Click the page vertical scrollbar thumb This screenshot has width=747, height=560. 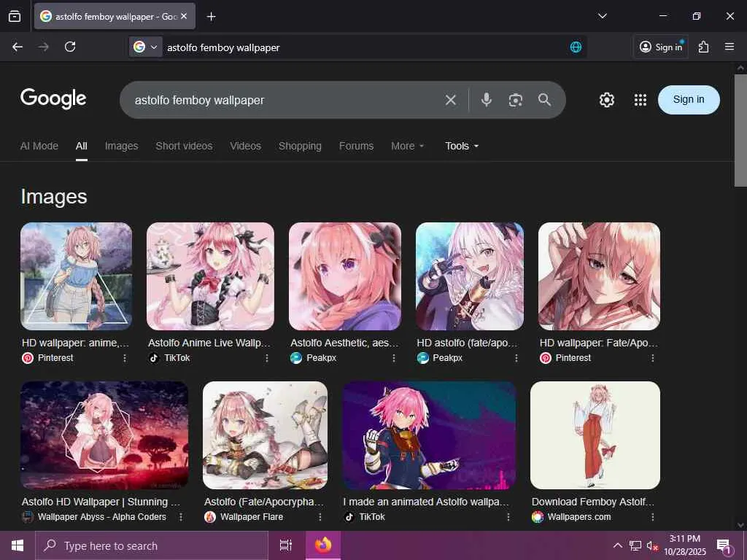(740, 131)
